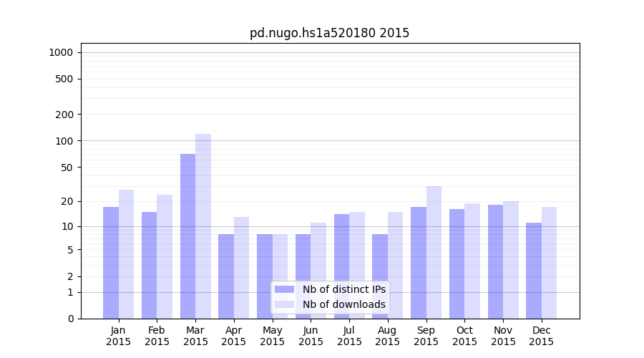Viewport: 644px width, 358px height.
Task: Click the light downloads legend swatch
Action: coord(284,304)
